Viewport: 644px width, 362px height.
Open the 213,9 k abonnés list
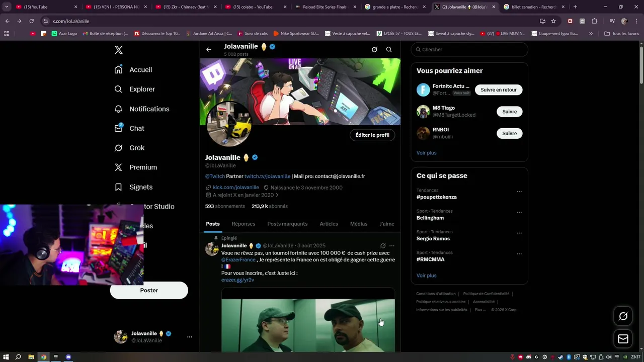(270, 206)
